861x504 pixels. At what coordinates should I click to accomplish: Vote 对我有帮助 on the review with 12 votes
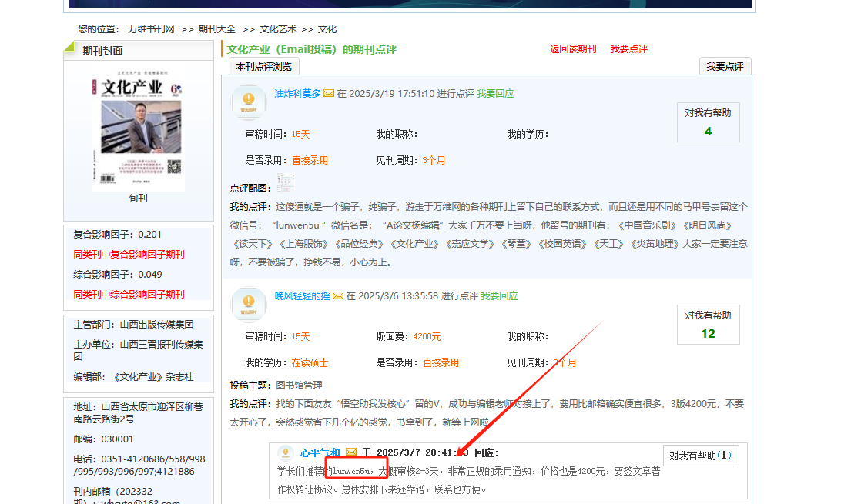(708, 325)
